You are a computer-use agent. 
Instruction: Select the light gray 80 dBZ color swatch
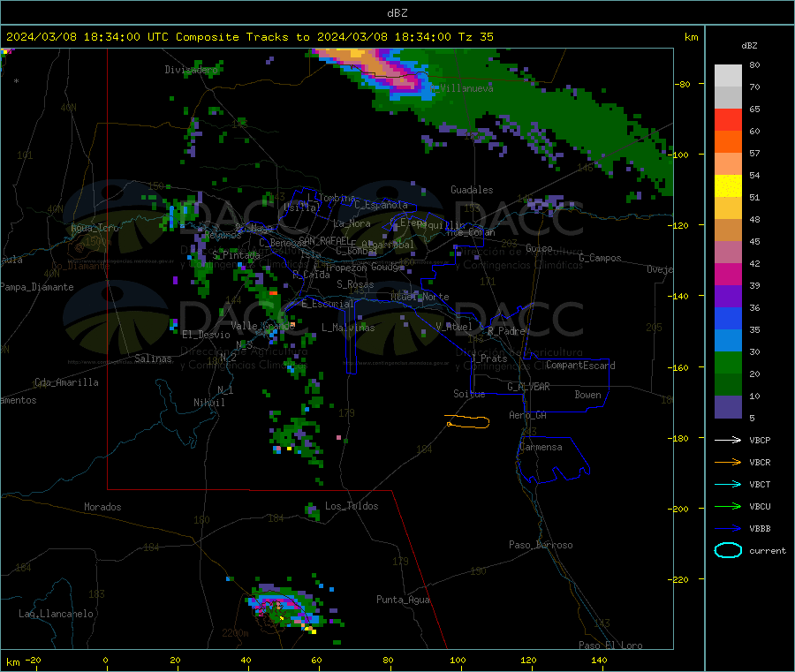(x=728, y=76)
